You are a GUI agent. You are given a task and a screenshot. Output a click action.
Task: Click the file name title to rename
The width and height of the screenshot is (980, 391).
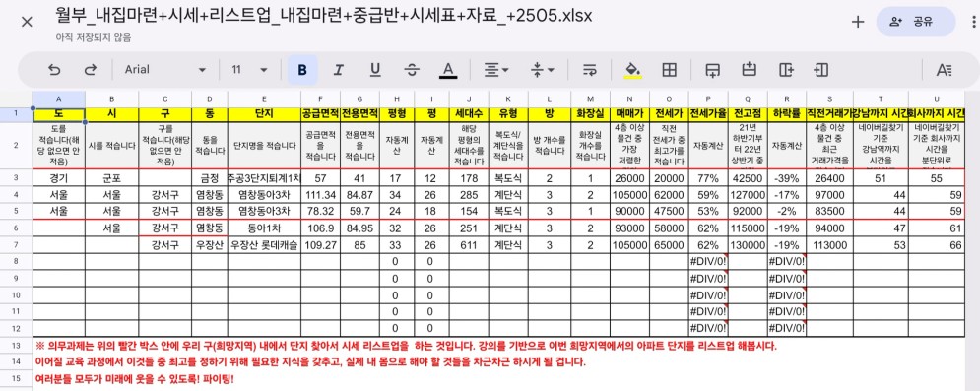tap(324, 15)
